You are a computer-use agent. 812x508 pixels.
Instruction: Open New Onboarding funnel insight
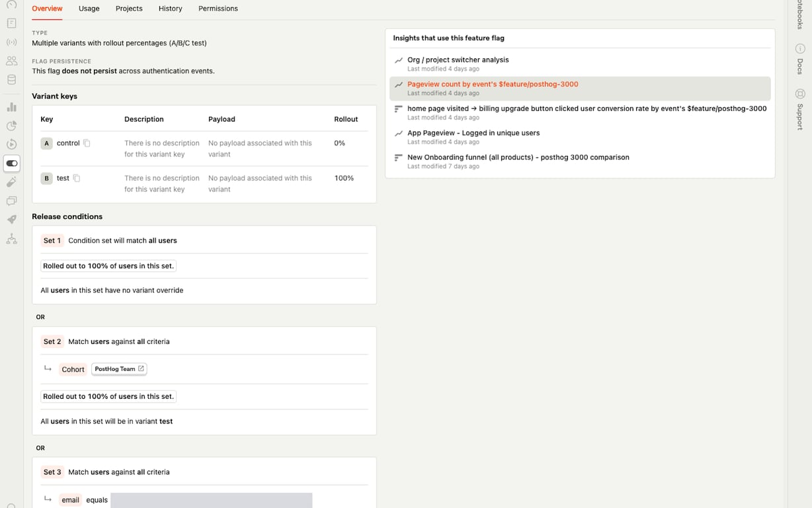tap(518, 157)
